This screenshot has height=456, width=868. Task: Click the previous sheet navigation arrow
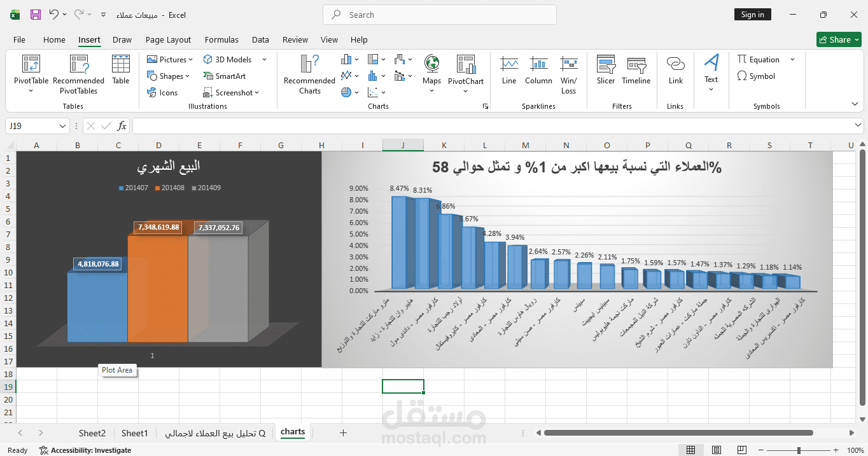[x=20, y=432]
